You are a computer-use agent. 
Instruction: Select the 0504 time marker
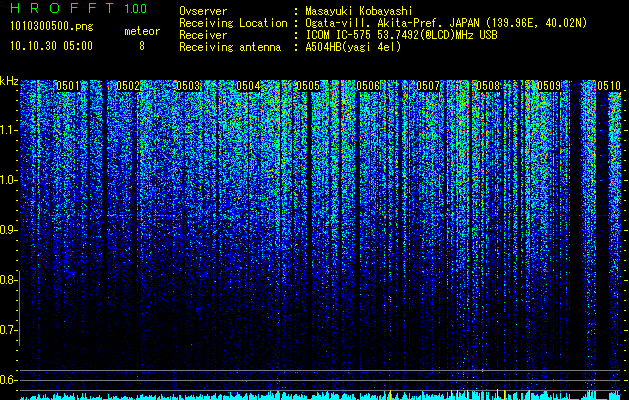[x=248, y=86]
